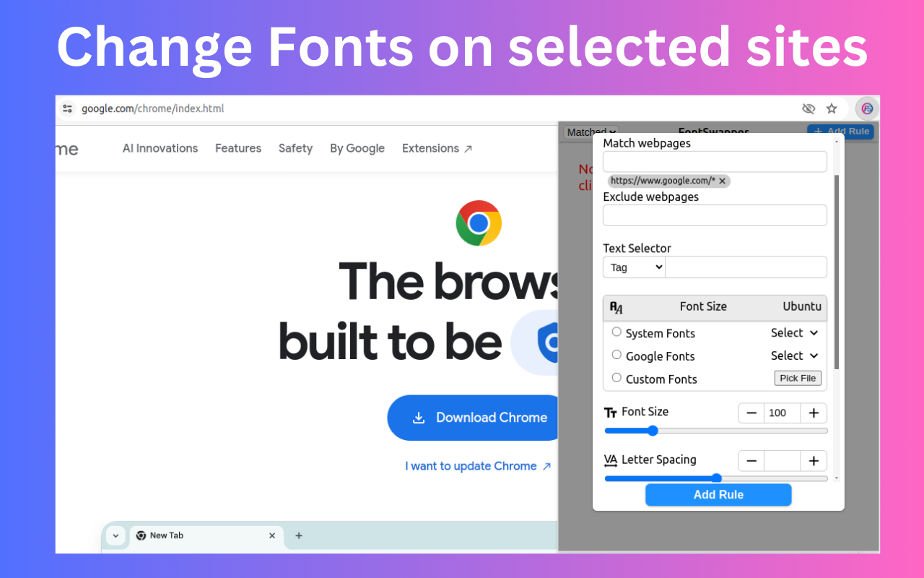Expand the Google Fonts Select dropdown

(x=795, y=355)
